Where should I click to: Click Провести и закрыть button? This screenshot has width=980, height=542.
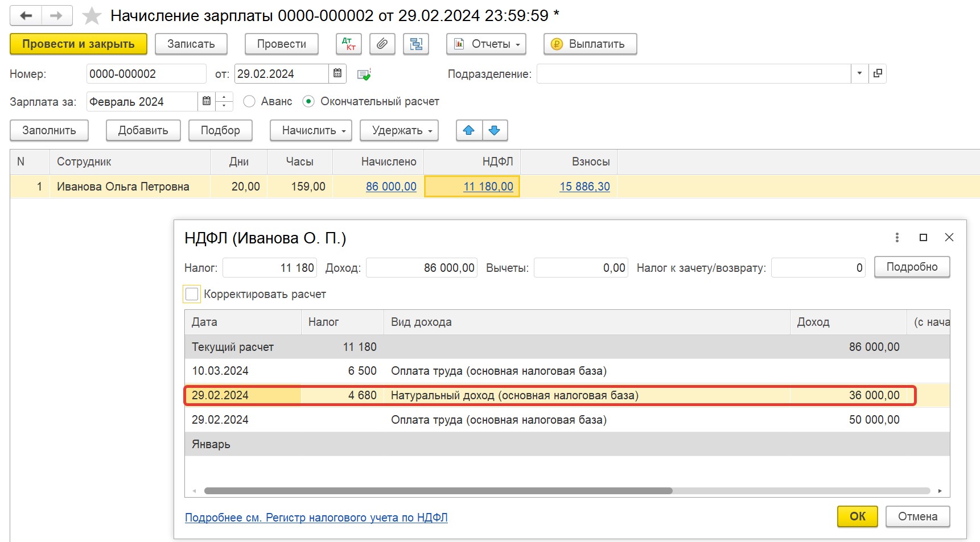(79, 44)
